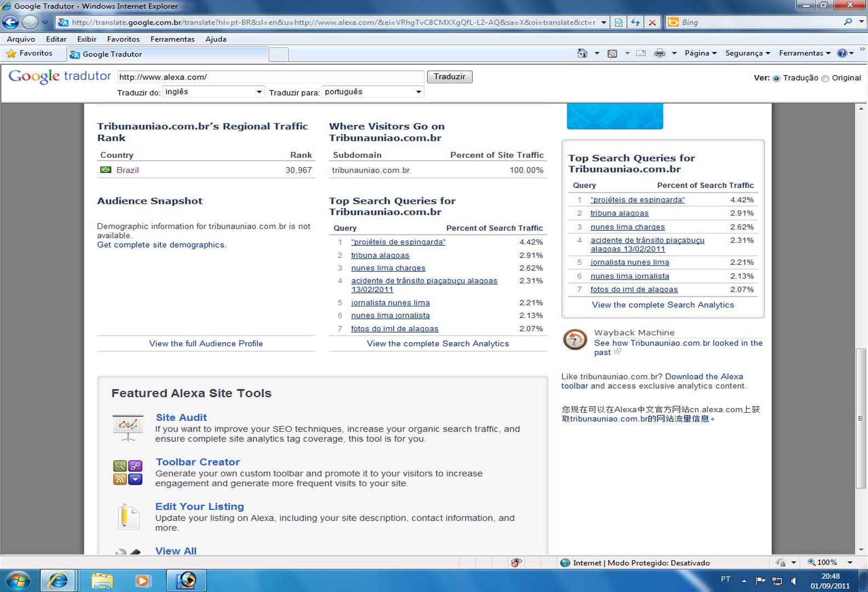This screenshot has height=592, width=868.
Task: Click the Print toolbar icon
Action: (x=660, y=53)
